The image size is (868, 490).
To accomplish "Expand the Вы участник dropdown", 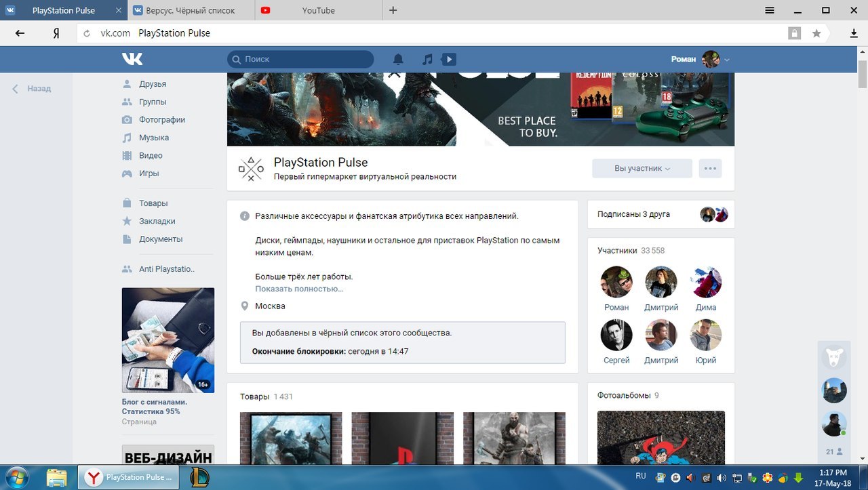I will pos(642,168).
